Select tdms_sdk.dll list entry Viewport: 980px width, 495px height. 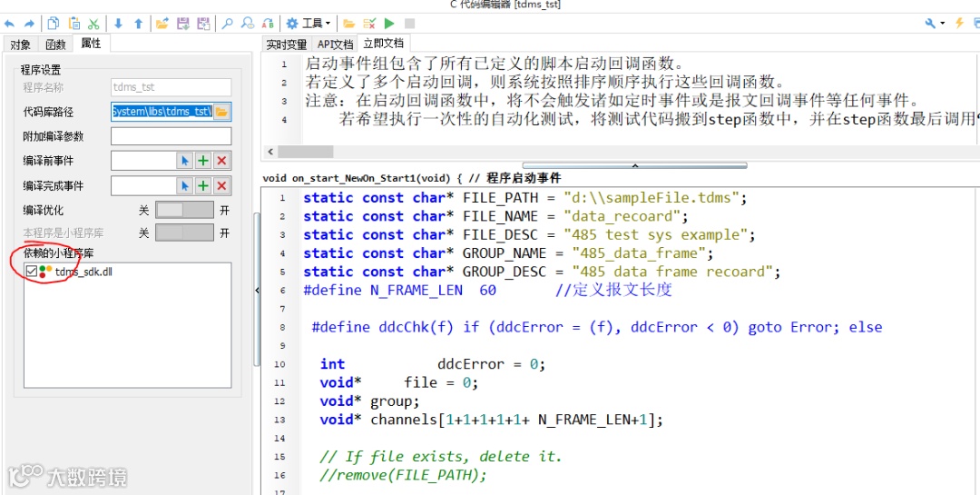tap(83, 272)
